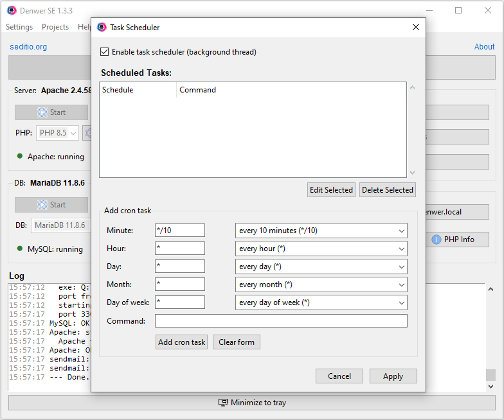Click the '15:57:17 MySQL: OK' log line
This screenshot has width=504, height=420.
pos(50,323)
